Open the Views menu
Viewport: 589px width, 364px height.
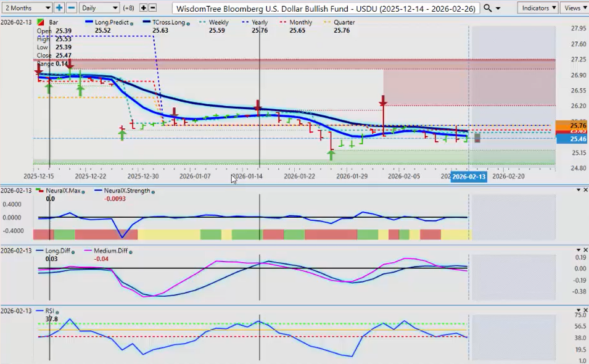click(x=574, y=8)
